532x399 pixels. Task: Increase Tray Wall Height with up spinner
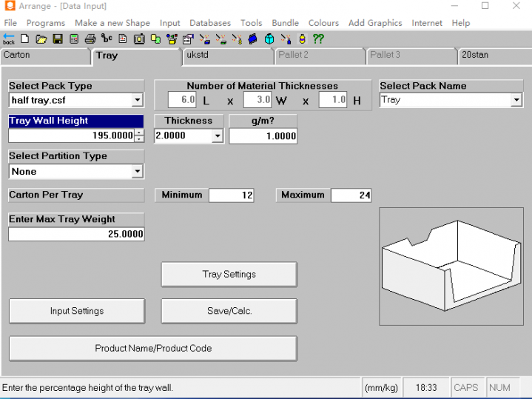click(x=140, y=133)
